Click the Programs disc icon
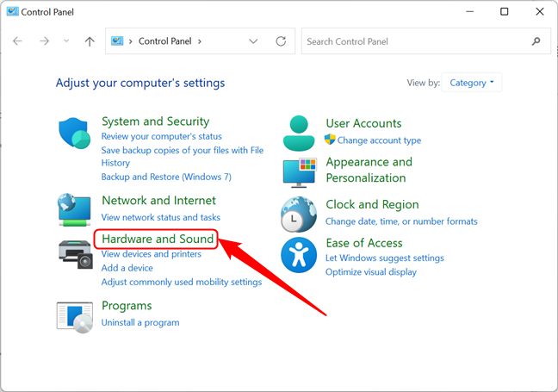Image resolution: width=558 pixels, height=392 pixels. point(75,317)
